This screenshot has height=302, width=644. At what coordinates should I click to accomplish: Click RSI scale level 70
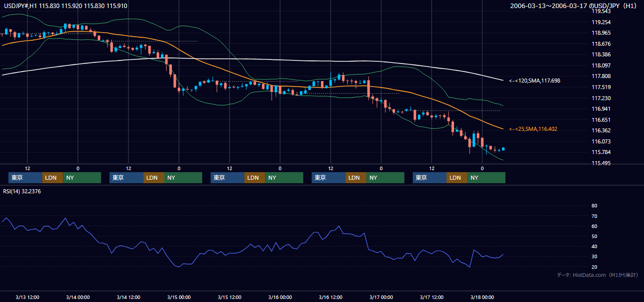click(594, 216)
